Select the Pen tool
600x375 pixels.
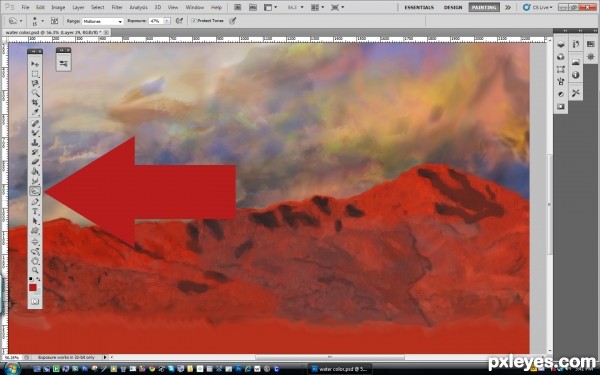(35, 202)
